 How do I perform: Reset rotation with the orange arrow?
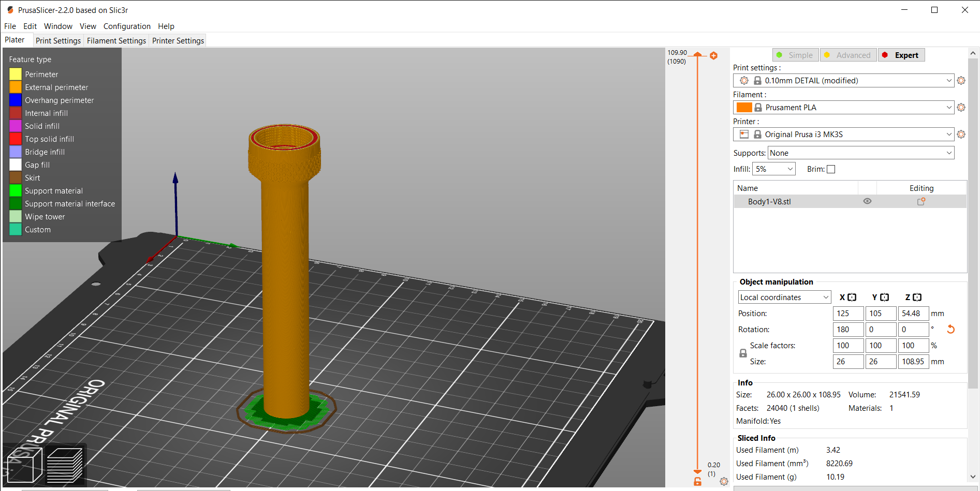tap(950, 329)
